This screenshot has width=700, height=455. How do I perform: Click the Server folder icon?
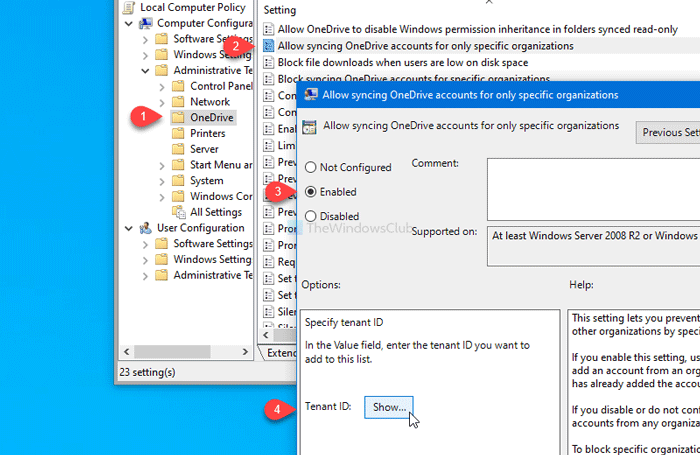178,149
